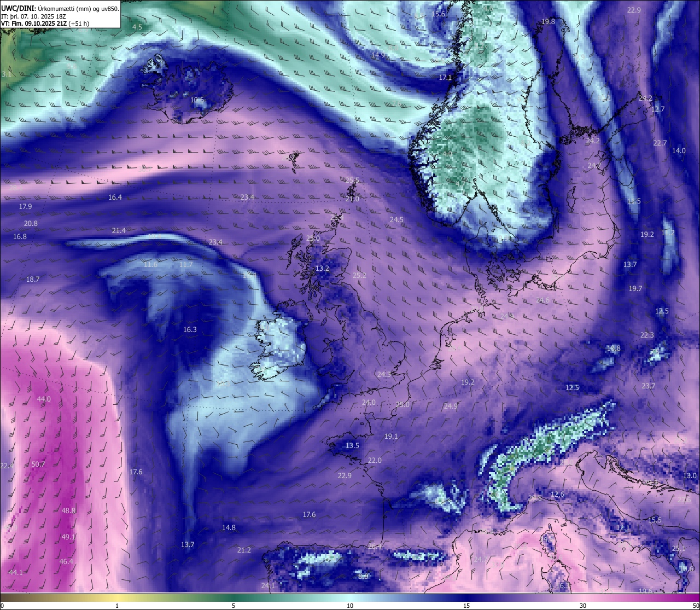Click the value 48.8 in the magenta plume

point(68,510)
